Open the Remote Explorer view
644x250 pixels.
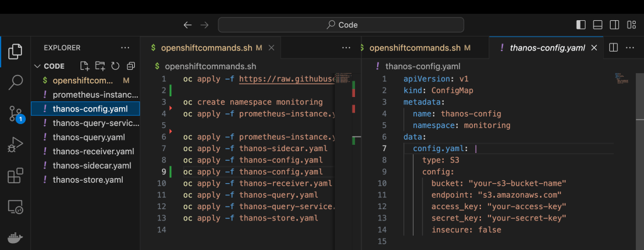pyautogui.click(x=15, y=207)
